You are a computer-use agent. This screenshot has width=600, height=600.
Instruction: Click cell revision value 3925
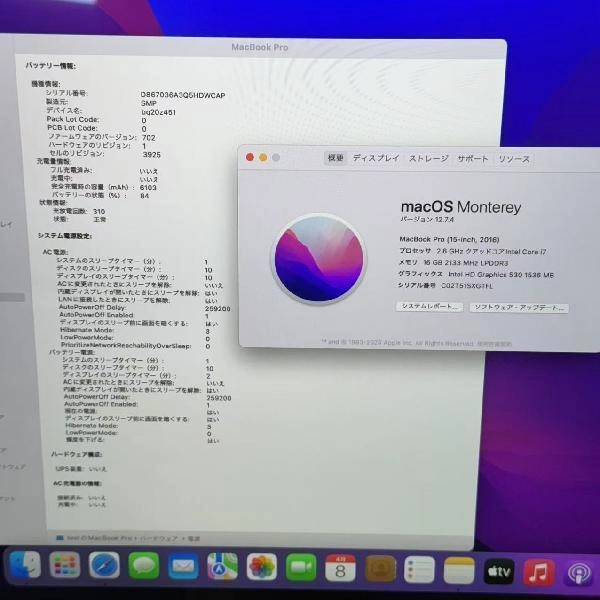[152, 155]
